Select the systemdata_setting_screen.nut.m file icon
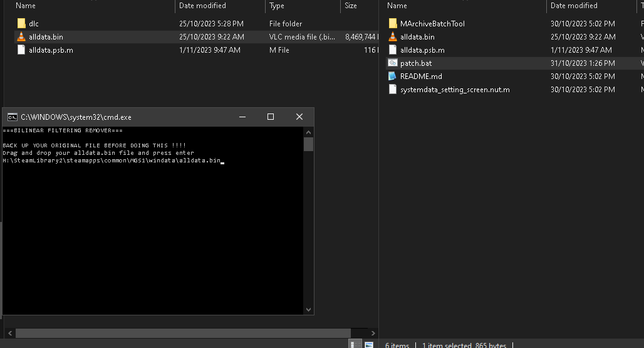This screenshot has height=348, width=644. coord(393,89)
